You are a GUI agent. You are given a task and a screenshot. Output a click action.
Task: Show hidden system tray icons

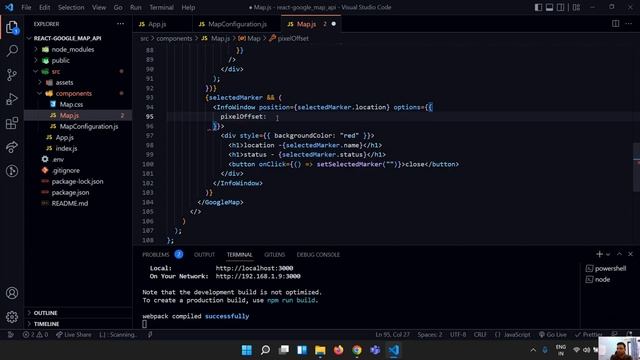coord(533,350)
